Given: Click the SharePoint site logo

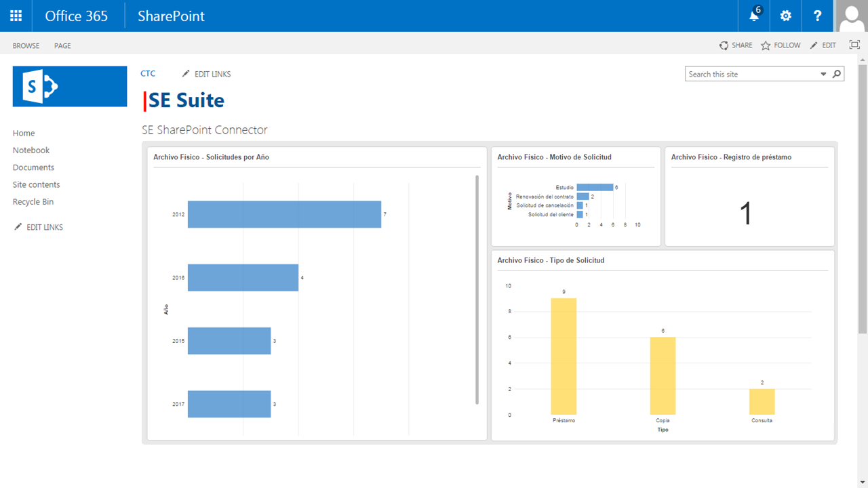Looking at the screenshot, I should tap(70, 86).
